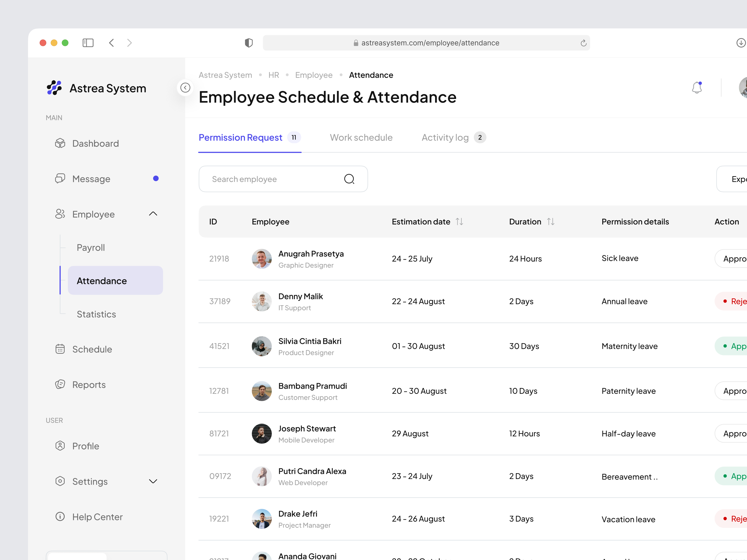Open notifications via the bell icon
The width and height of the screenshot is (747, 560).
coord(697,87)
